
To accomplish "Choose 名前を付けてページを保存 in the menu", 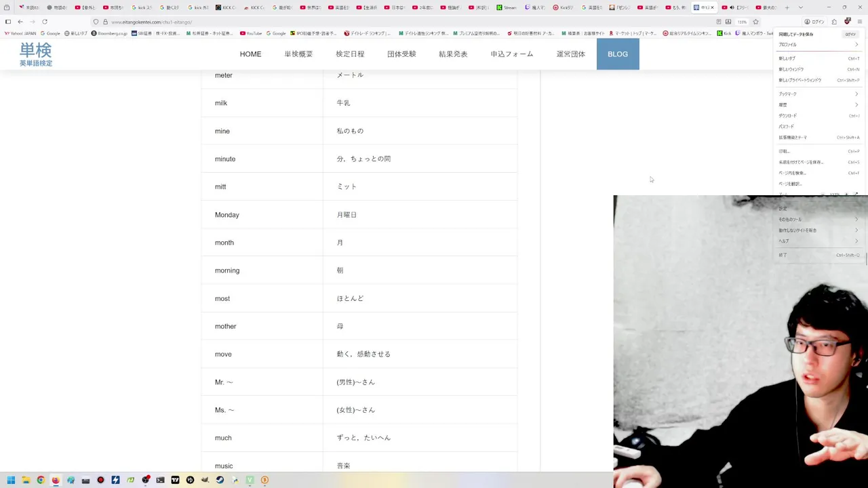I will 818,162.
